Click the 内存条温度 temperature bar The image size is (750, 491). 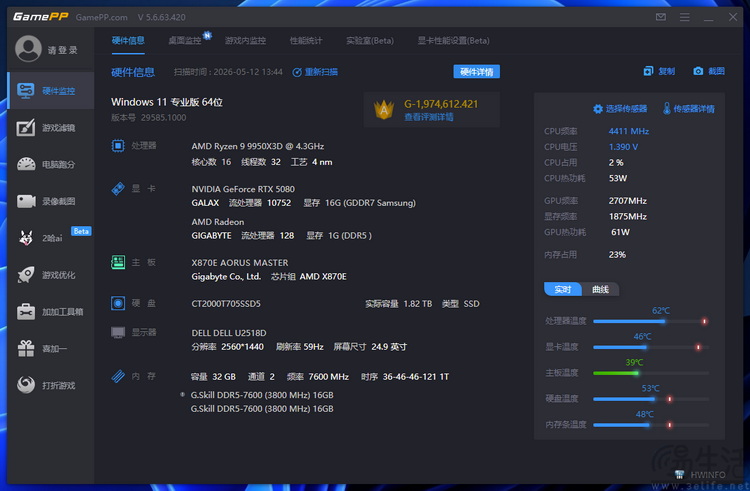point(651,425)
